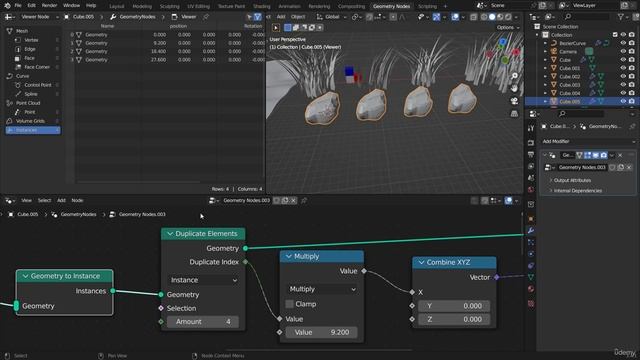Expand Internal Dependencies panel
This screenshot has height=360, width=640.
pyautogui.click(x=578, y=191)
